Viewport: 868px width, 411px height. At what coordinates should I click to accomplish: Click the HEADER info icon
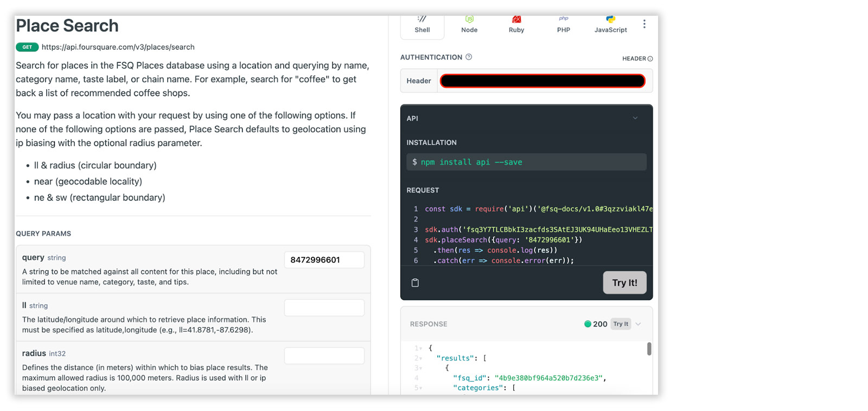(x=650, y=59)
